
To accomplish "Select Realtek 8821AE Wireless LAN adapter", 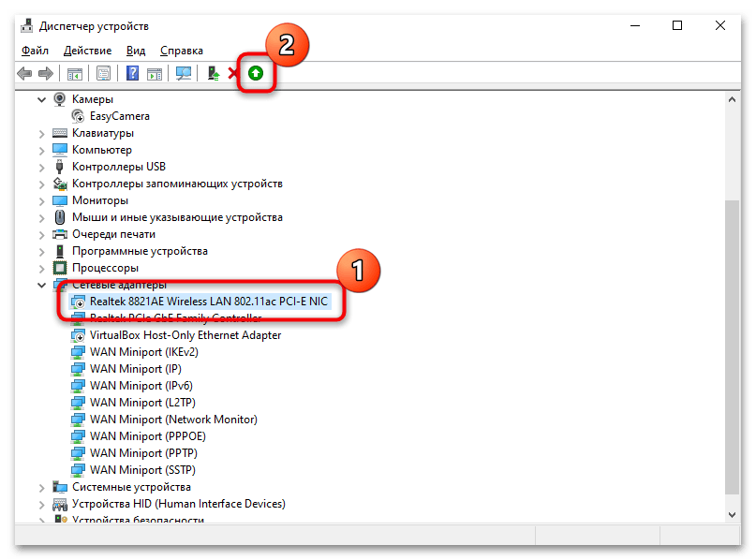I will tap(210, 302).
